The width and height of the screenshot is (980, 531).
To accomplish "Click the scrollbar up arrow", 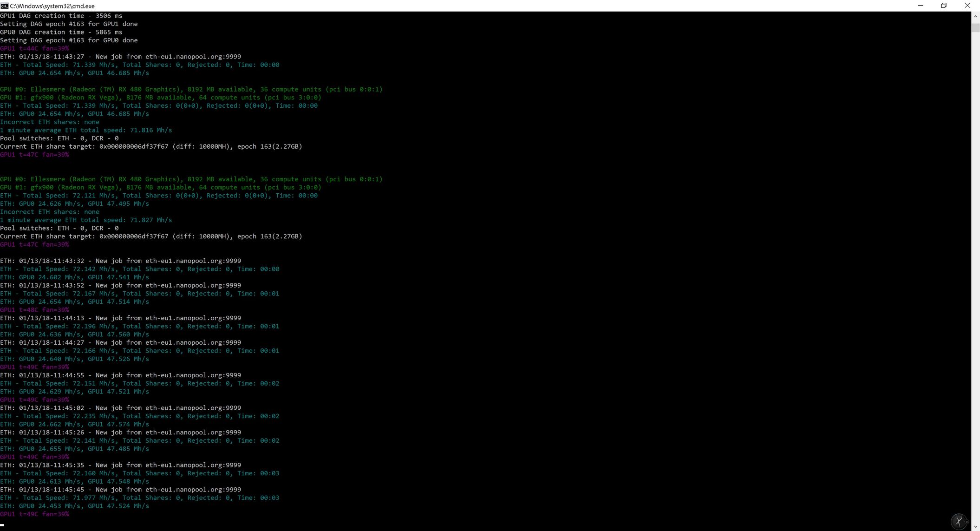I will tap(975, 16).
